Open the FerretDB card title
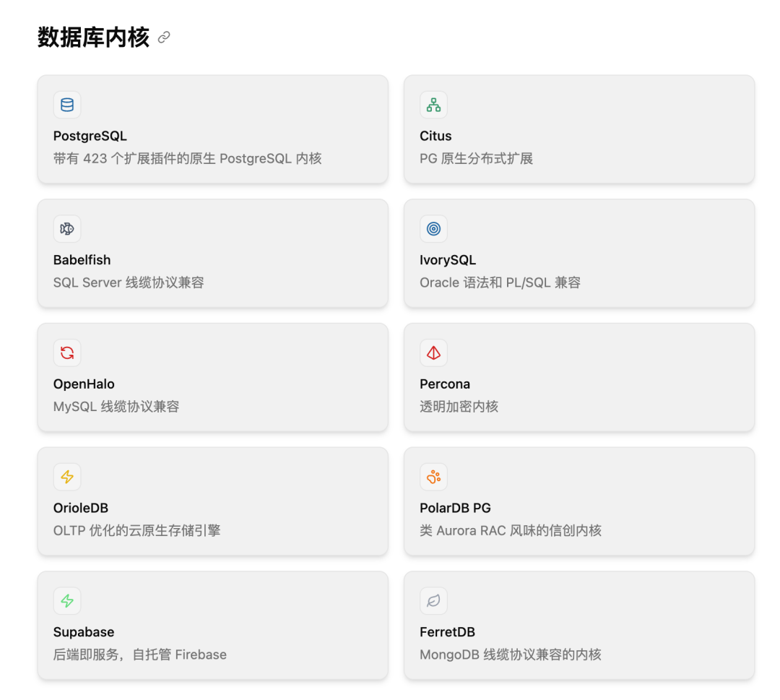The height and width of the screenshot is (700, 780). click(x=447, y=632)
